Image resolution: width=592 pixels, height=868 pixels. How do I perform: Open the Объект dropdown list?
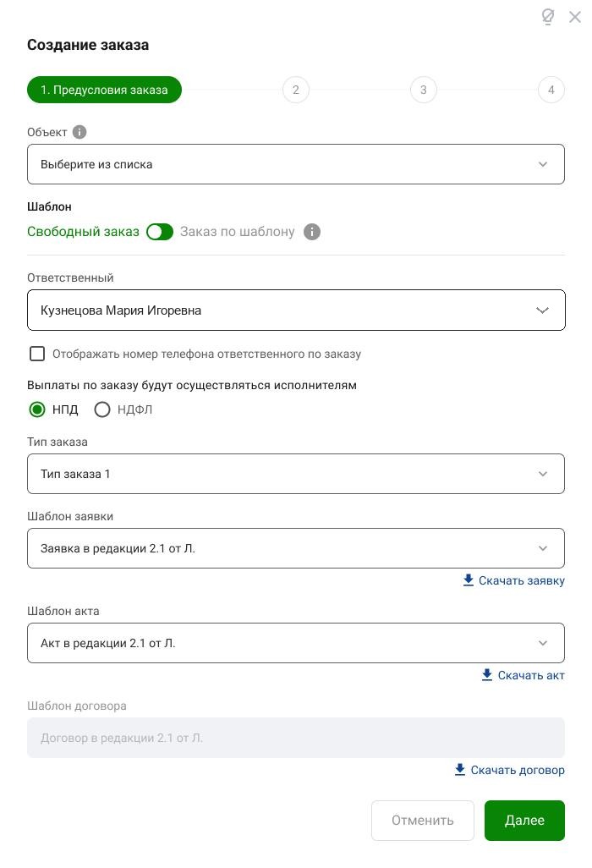(296, 164)
